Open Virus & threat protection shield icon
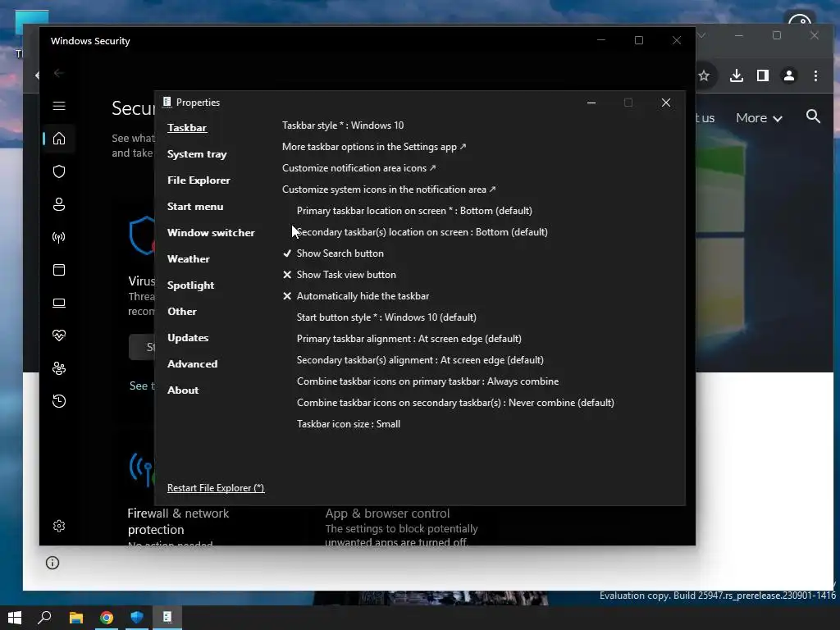The width and height of the screenshot is (840, 630). coord(59,171)
